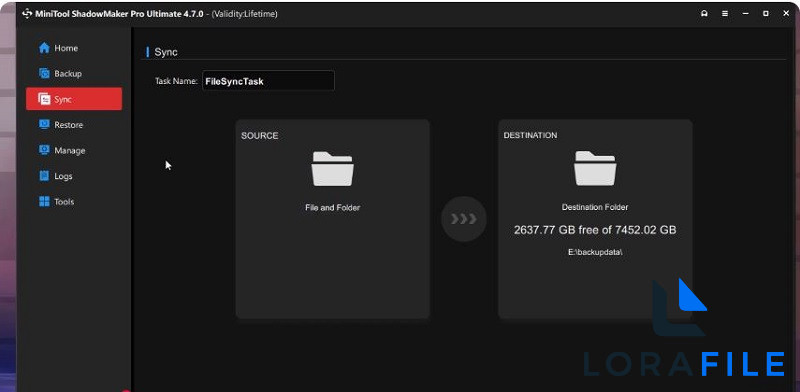Click the DESTINATION heading text
Viewport: 800px width, 392px height.
pyautogui.click(x=530, y=135)
